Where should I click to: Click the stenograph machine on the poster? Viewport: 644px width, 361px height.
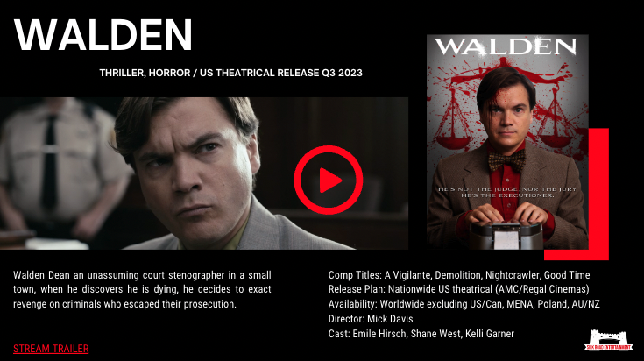pyautogui.click(x=506, y=236)
